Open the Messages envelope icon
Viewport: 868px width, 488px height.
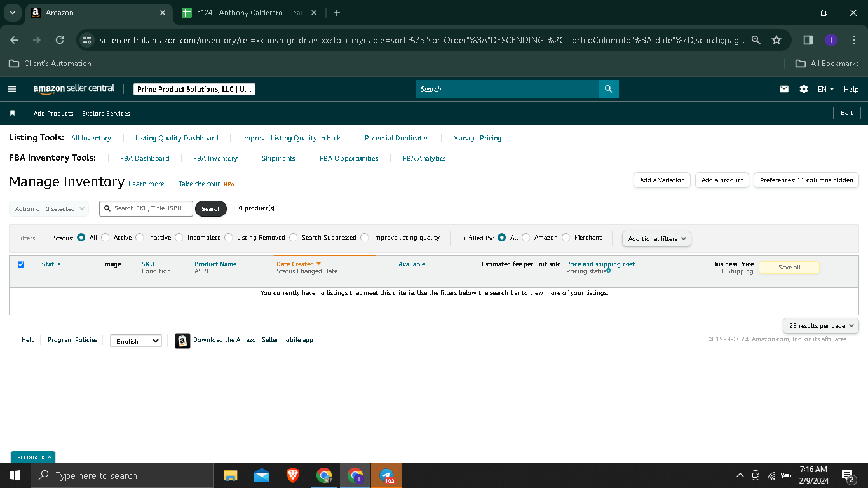pyautogui.click(x=784, y=89)
